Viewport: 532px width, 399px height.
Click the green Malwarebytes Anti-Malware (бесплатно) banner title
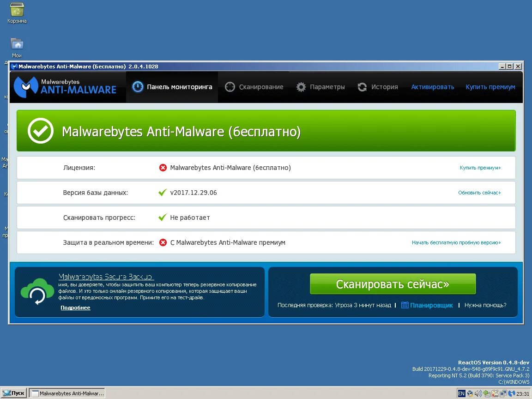tap(181, 131)
